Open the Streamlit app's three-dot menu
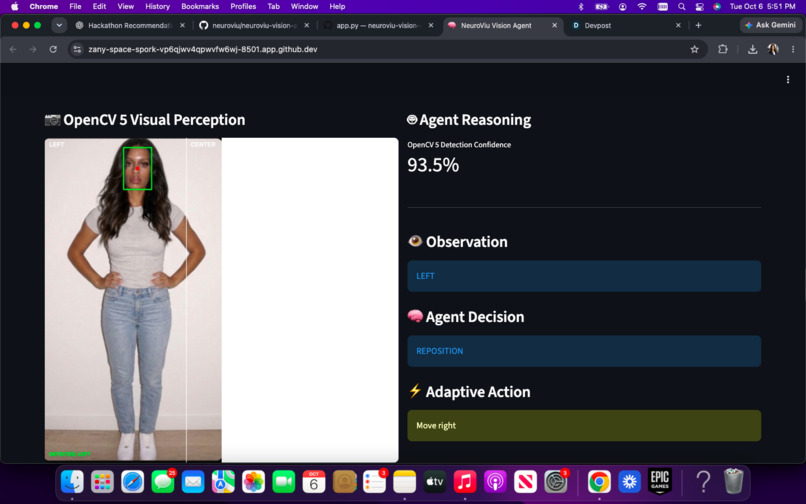The image size is (806, 504). [788, 80]
